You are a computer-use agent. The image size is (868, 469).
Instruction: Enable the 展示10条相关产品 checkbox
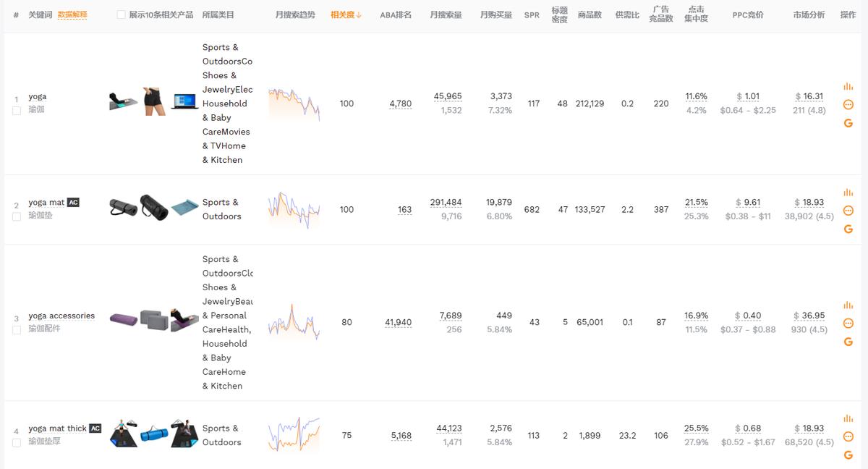(121, 14)
